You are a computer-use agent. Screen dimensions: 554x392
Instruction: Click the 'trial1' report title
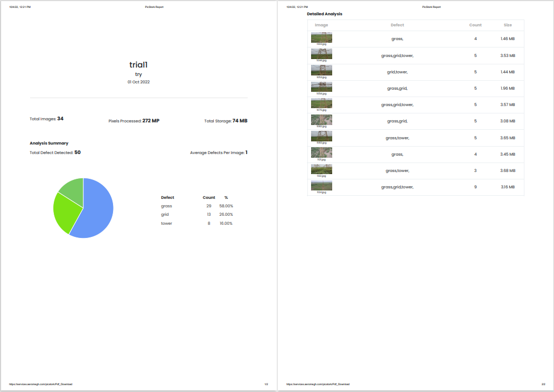[x=138, y=64]
